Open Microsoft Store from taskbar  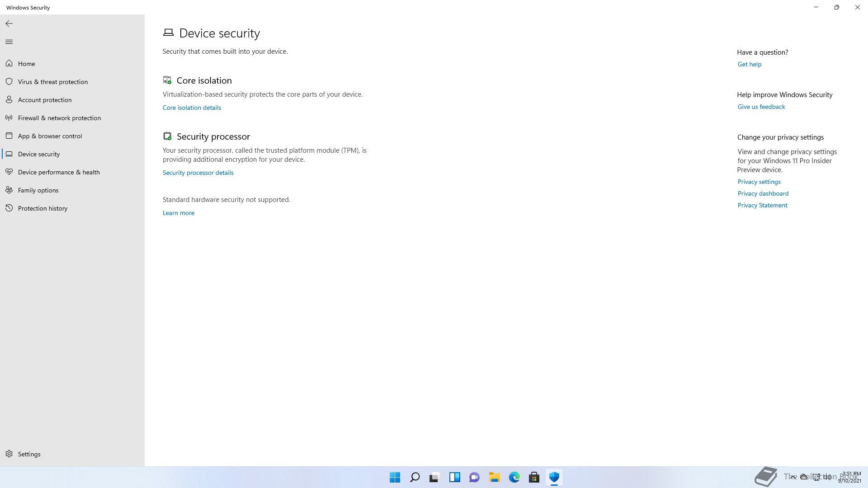pos(534,477)
